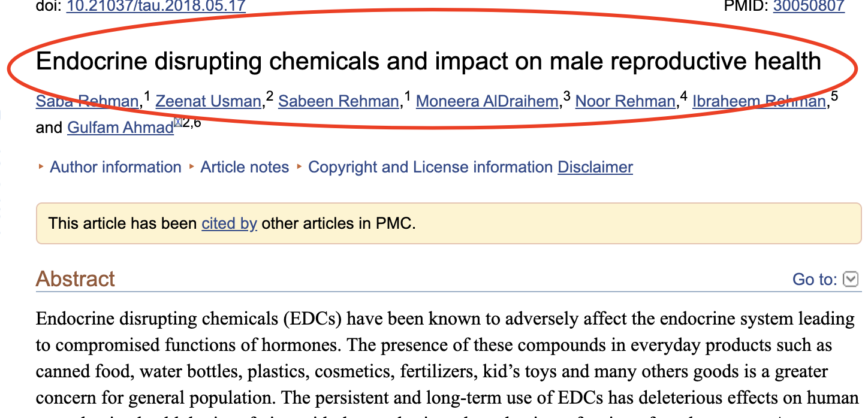Image resolution: width=868 pixels, height=418 pixels.
Task: Click author Saba Rehman
Action: (88, 101)
